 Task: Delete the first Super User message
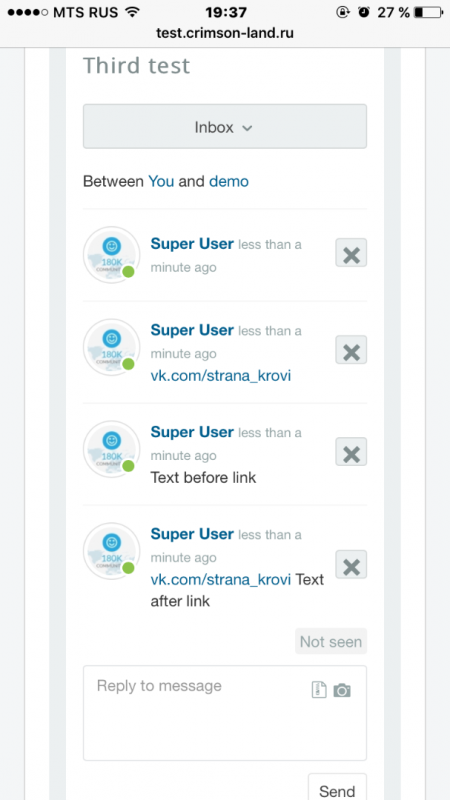tap(351, 253)
